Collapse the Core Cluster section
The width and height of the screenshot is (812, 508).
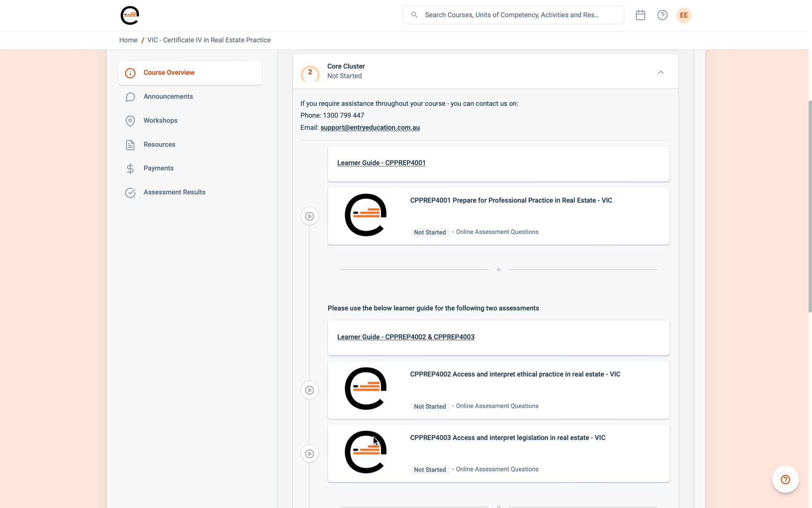click(660, 72)
